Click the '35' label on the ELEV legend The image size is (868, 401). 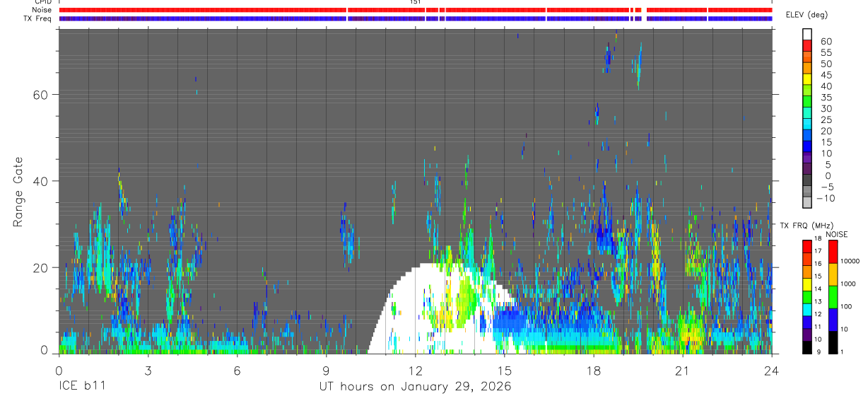pos(826,98)
